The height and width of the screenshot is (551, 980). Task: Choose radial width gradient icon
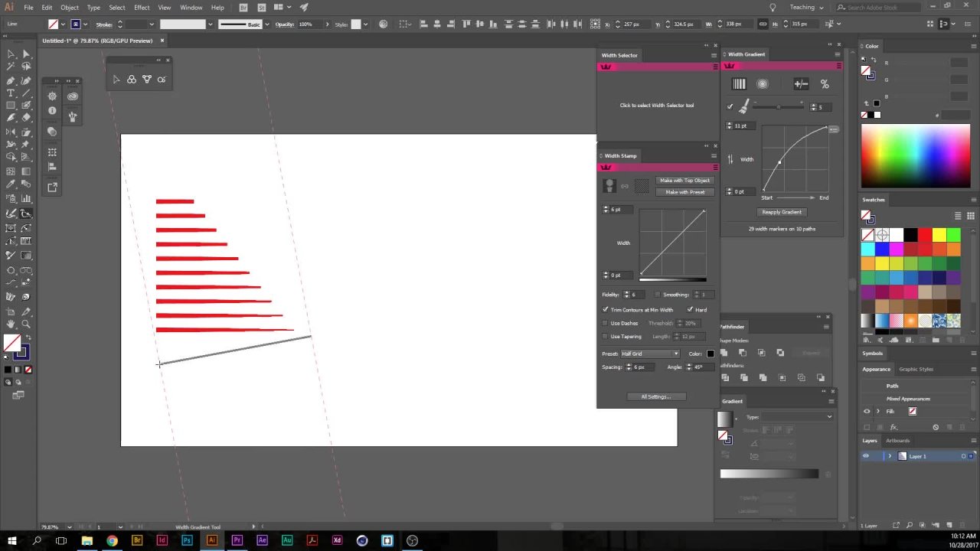pos(763,84)
